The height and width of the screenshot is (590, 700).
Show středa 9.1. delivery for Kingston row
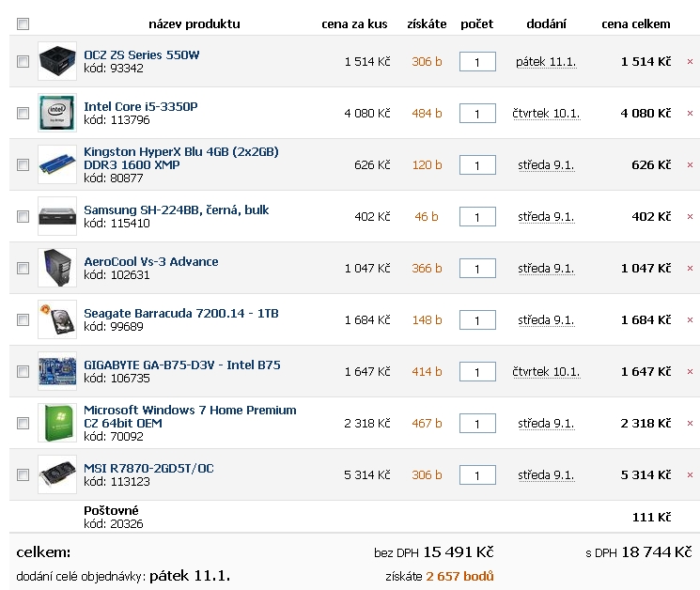point(546,165)
